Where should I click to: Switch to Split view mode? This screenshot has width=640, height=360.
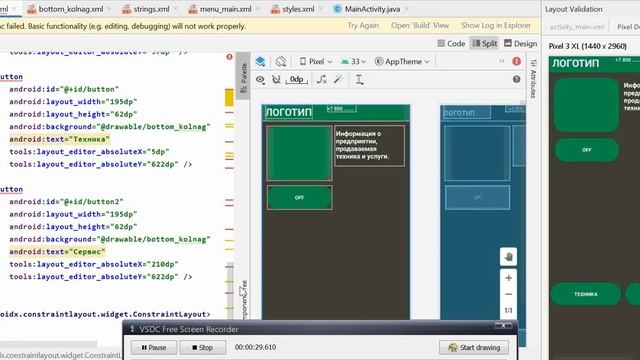tap(484, 43)
